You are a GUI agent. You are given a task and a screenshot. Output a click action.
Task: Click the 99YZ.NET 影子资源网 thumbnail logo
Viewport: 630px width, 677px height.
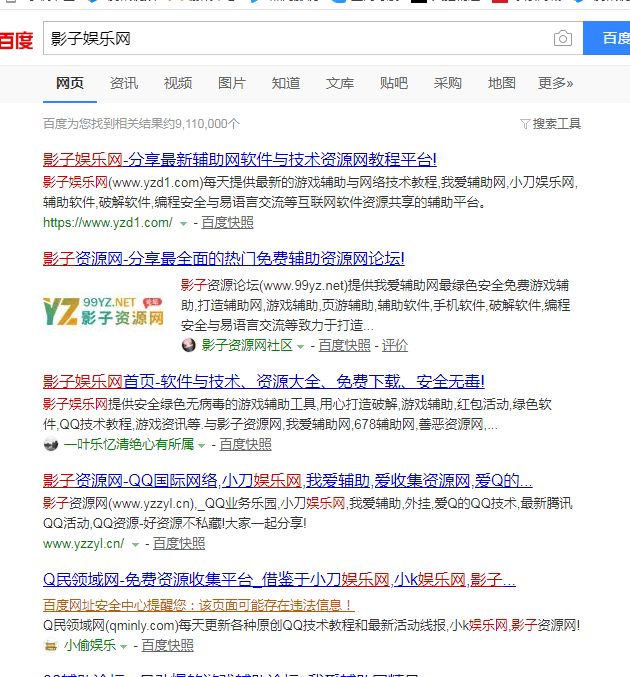point(104,311)
